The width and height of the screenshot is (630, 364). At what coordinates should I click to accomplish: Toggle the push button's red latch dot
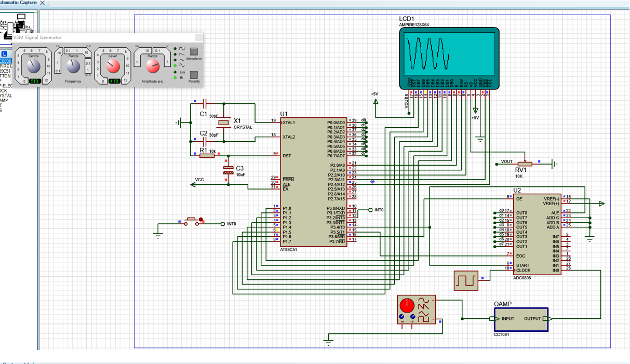[x=201, y=220]
